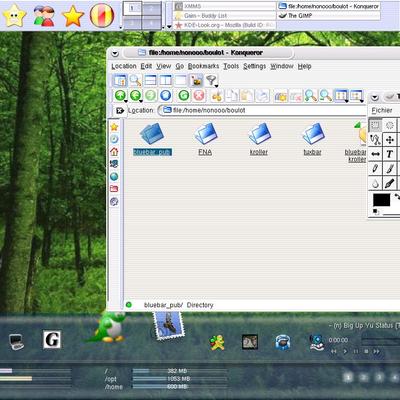Open the Location menu
Viewport: 400px width, 400px height.
(124, 66)
